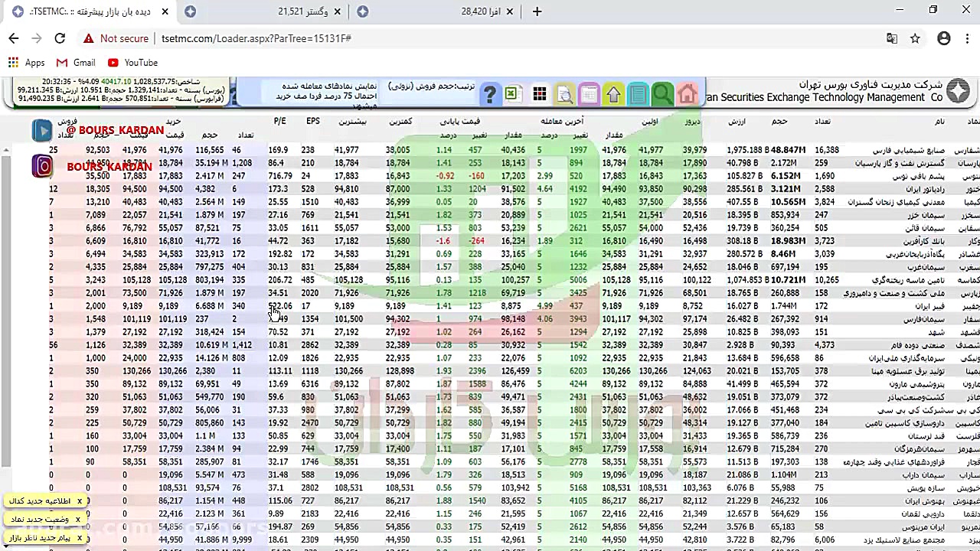The height and width of the screenshot is (551, 980).
Task: Open the purple calendar table icon
Action: [x=589, y=94]
